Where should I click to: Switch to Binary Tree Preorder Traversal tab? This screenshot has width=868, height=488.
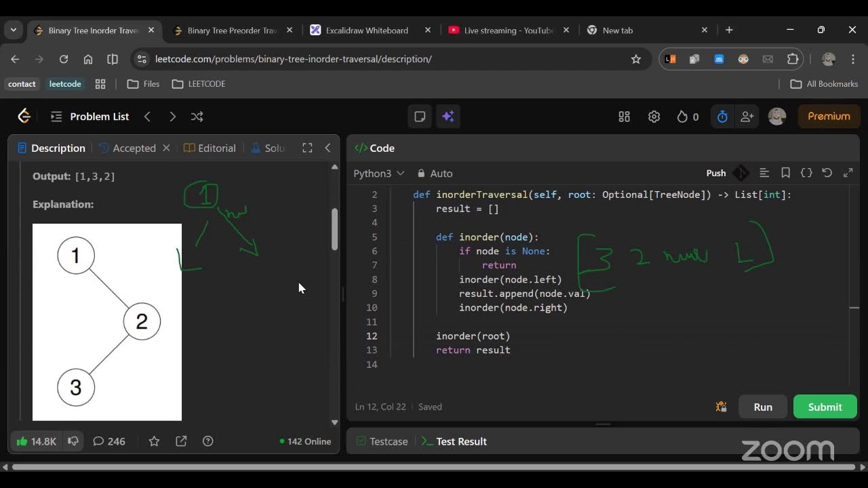coord(233,30)
